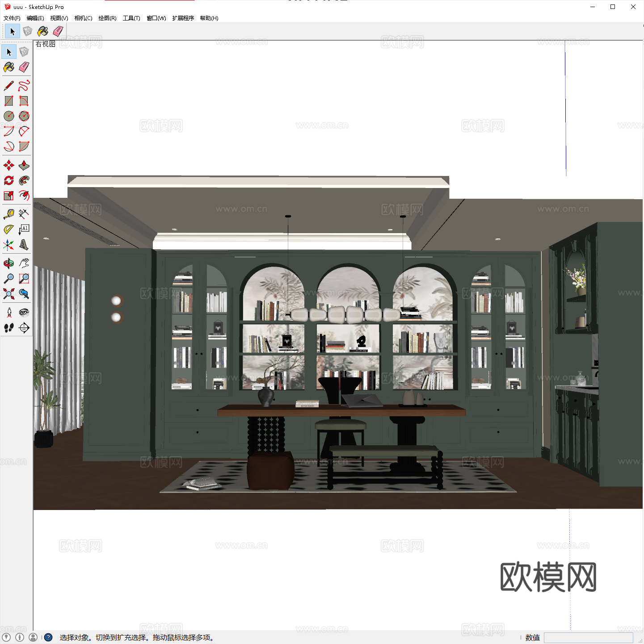Open the 窗口(W) menu
This screenshot has height=644, width=644.
156,18
